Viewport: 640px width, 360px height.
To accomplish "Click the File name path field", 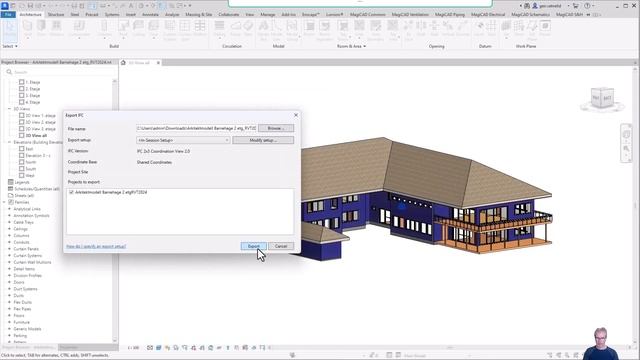I will tap(196, 128).
